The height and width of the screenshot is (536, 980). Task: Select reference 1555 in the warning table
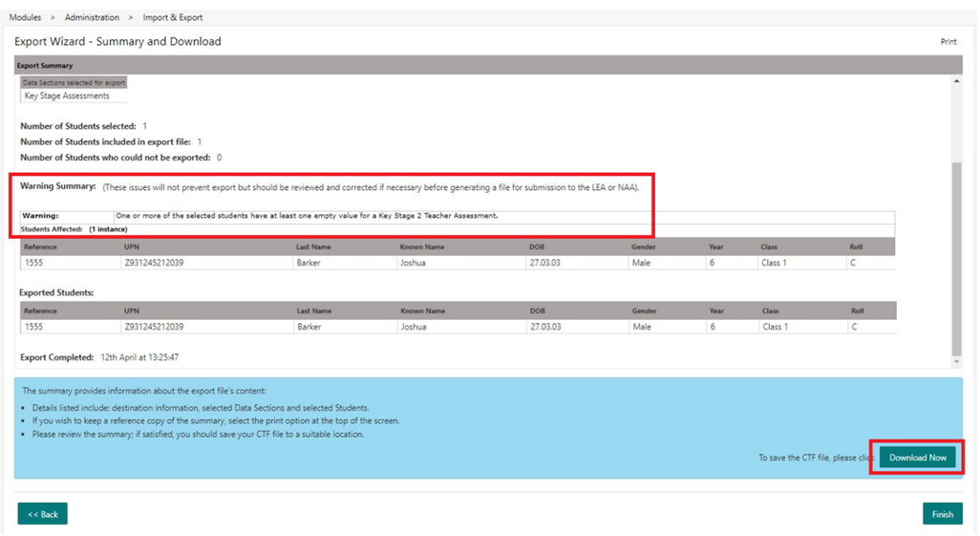click(34, 263)
